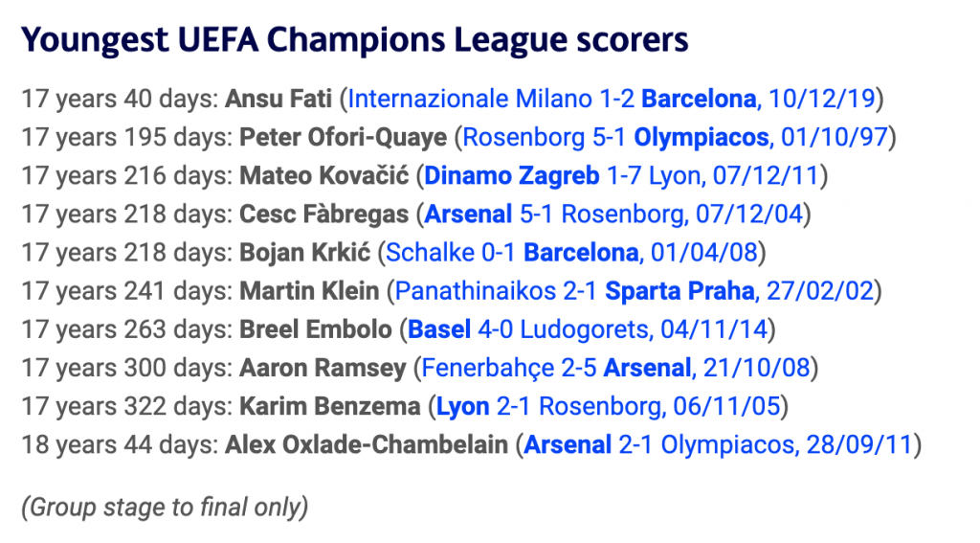Click the Basel 4-0 Ludogorets link

587,329
